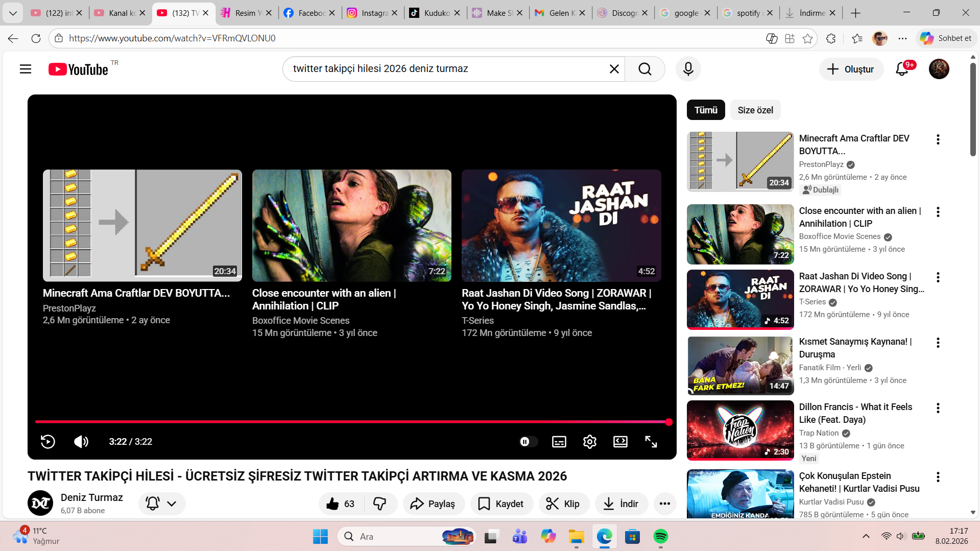Save the video with Kaydet

[x=501, y=504]
